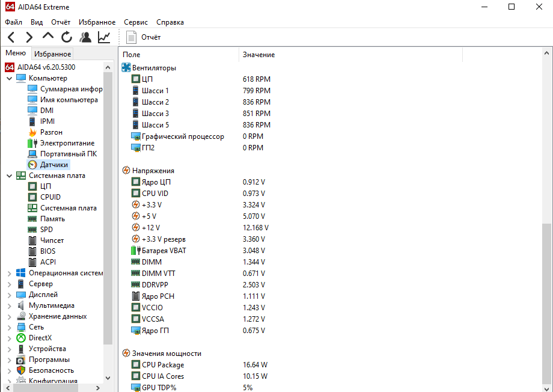Open the Избранное menu in menu bar

click(97, 22)
